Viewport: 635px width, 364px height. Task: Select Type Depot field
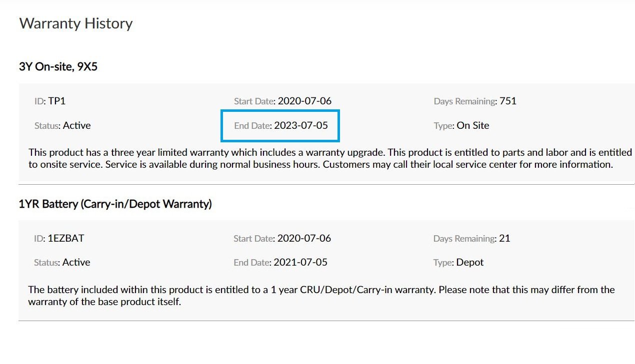pyautogui.click(x=458, y=262)
